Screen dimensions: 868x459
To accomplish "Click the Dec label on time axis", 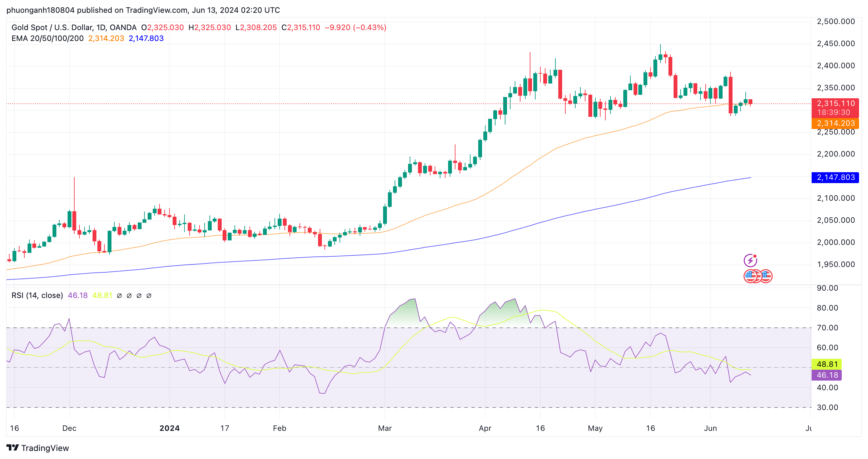I will [70, 428].
